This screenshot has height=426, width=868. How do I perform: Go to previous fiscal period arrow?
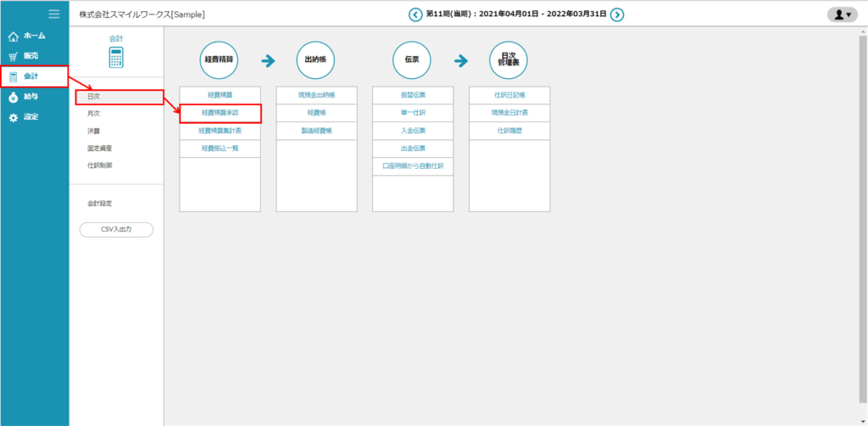[415, 14]
